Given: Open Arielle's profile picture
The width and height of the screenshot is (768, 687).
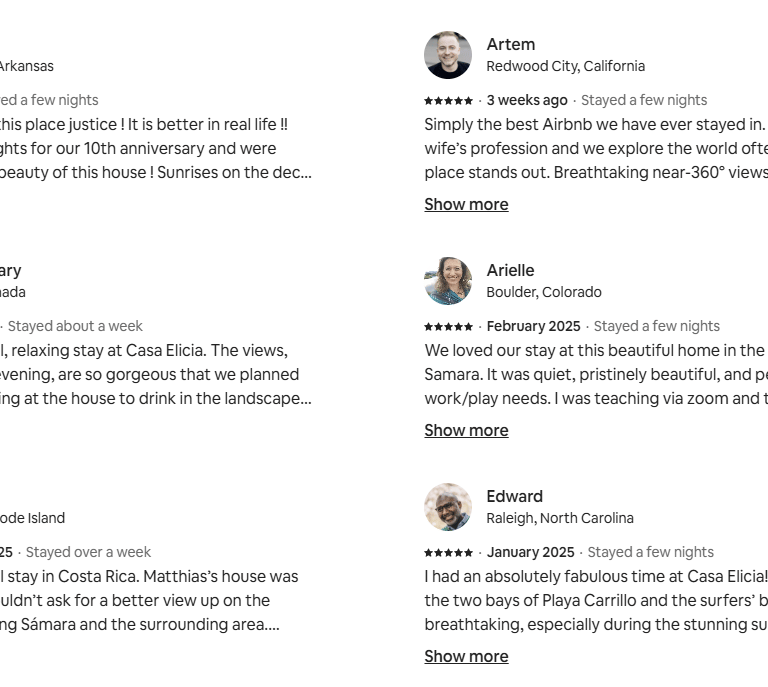Looking at the screenshot, I should 448,281.
